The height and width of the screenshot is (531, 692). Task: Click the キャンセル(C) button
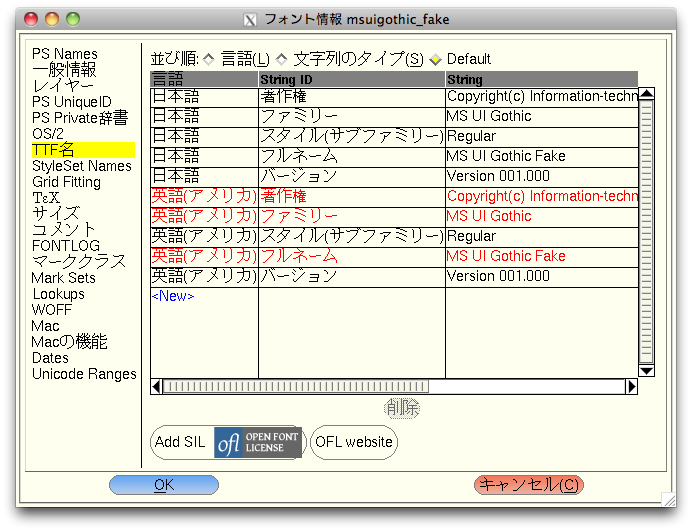[529, 485]
